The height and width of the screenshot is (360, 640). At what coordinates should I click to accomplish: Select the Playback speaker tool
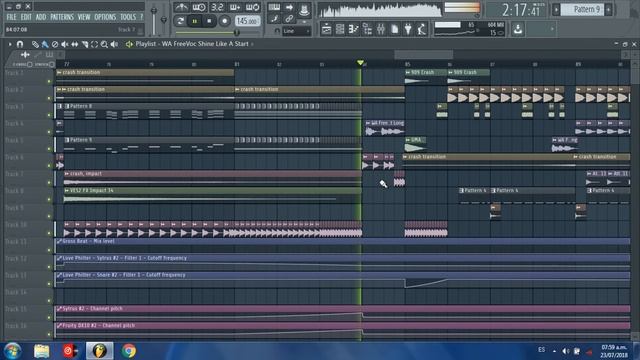coord(114,44)
